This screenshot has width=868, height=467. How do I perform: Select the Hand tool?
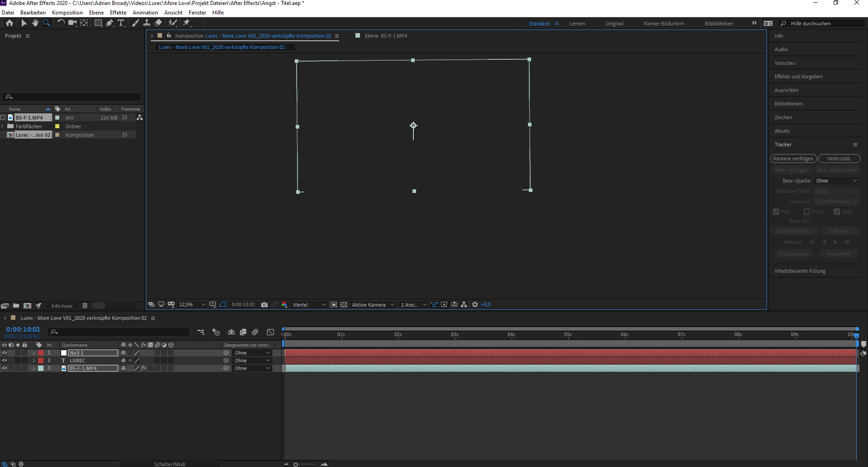35,23
